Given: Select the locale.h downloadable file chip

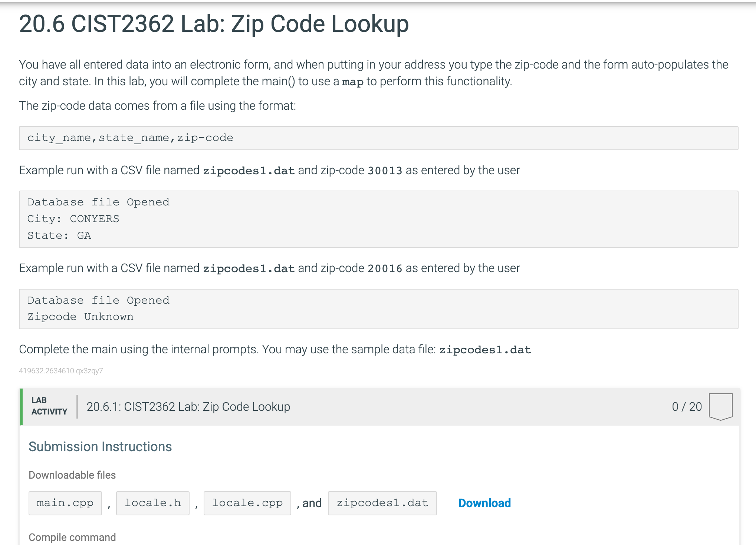Looking at the screenshot, I should tap(153, 503).
